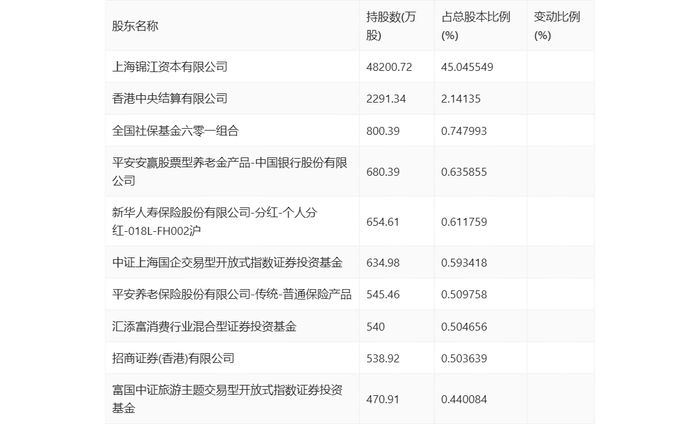Select shareholder 招商证券(香港)有限公司

(x=173, y=358)
